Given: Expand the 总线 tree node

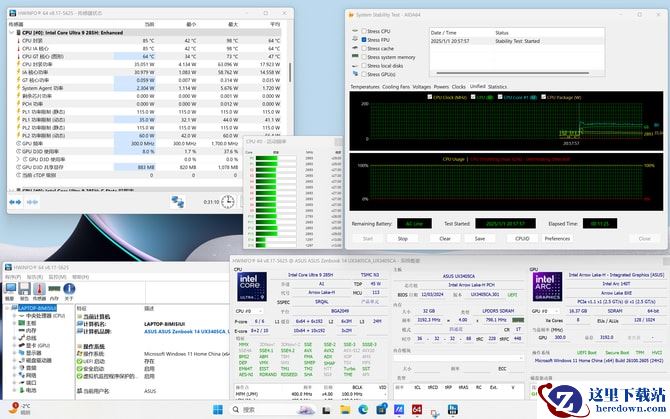Looking at the screenshot, I should [x=14, y=338].
